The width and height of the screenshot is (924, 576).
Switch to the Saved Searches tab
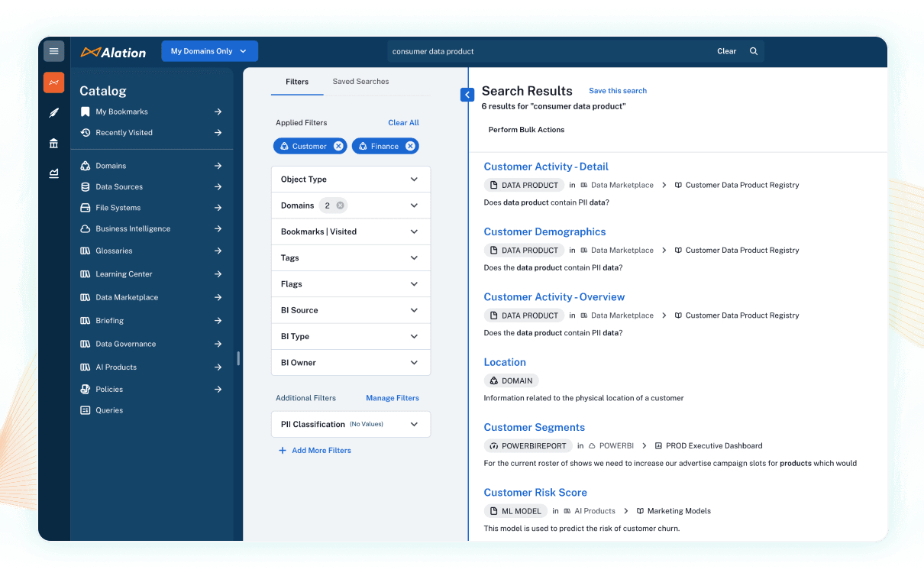tap(360, 81)
